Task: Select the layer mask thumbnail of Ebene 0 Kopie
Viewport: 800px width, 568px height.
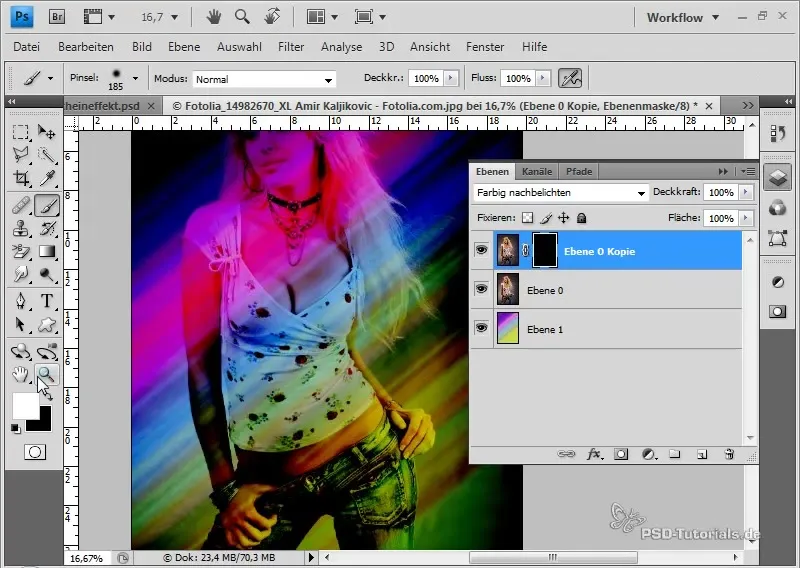Action: [x=545, y=250]
